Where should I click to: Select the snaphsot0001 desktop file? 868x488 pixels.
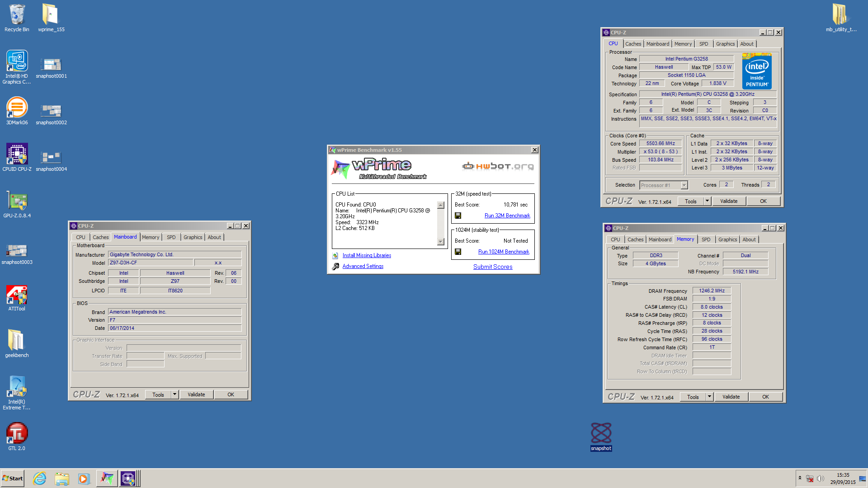(x=51, y=68)
